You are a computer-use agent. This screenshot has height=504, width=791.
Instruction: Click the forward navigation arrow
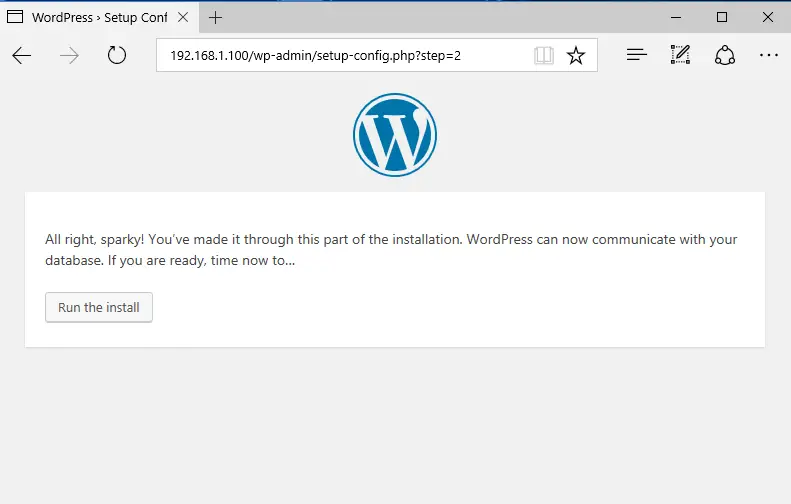[69, 55]
